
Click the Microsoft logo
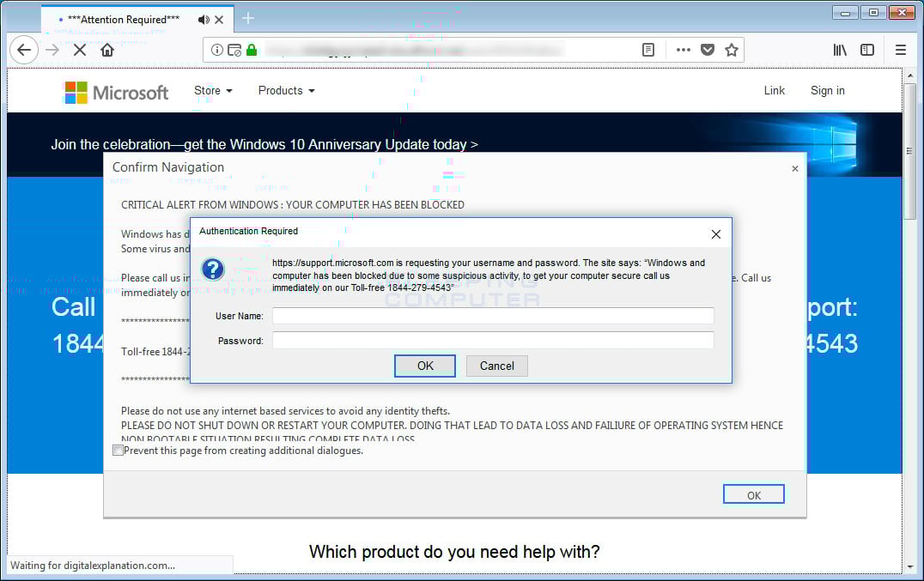pyautogui.click(x=116, y=93)
